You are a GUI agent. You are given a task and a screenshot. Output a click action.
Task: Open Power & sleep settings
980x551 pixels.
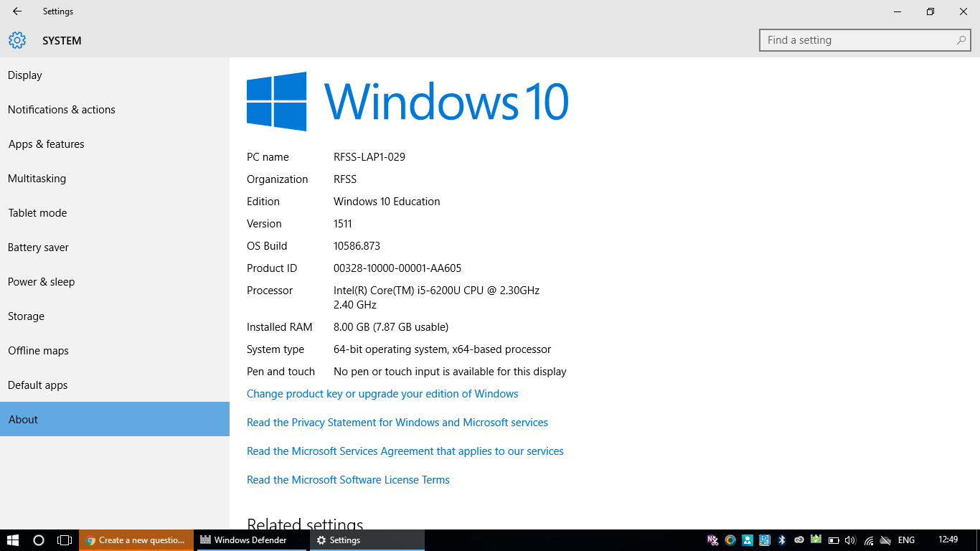point(115,281)
